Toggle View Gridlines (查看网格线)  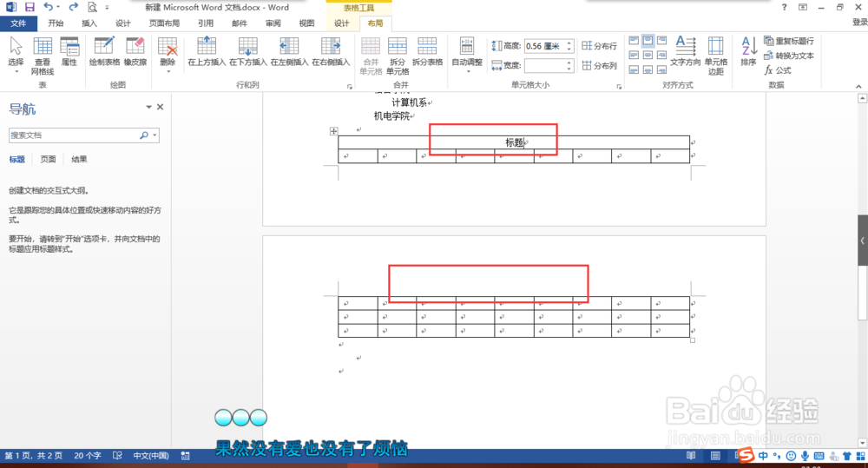[42, 56]
